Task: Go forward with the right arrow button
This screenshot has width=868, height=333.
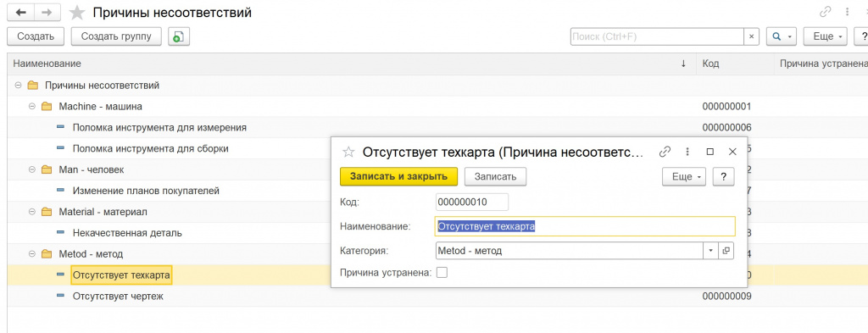Action: point(47,12)
